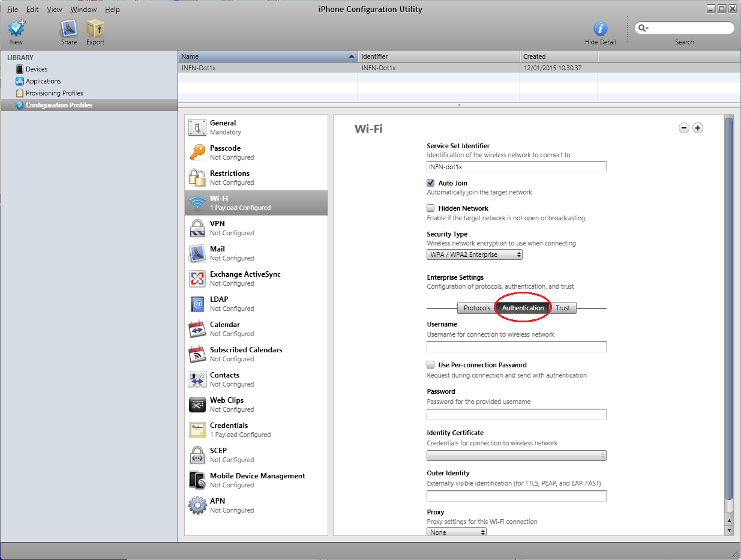Image resolution: width=741 pixels, height=560 pixels.
Task: Open the Exchange ActiveSync payload section
Action: point(256,278)
